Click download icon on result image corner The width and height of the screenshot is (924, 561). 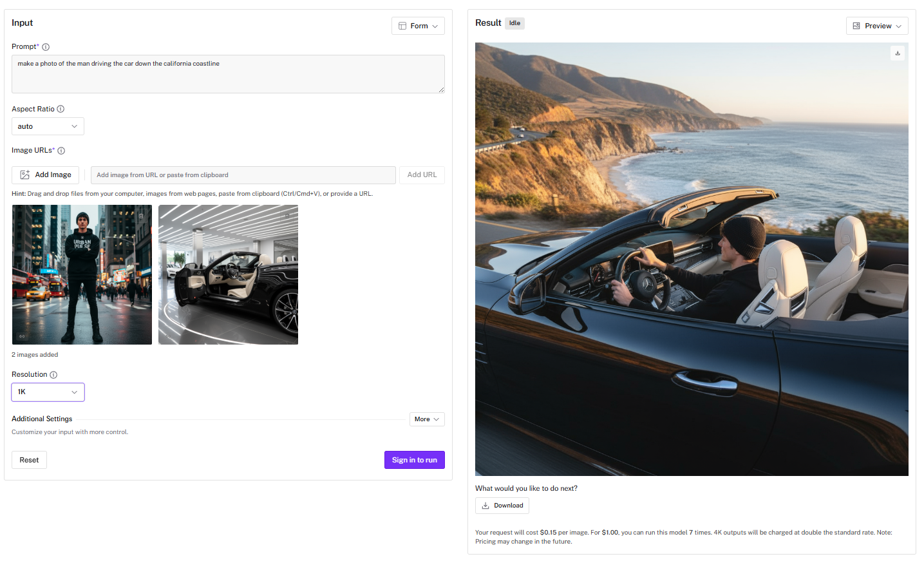[898, 53]
